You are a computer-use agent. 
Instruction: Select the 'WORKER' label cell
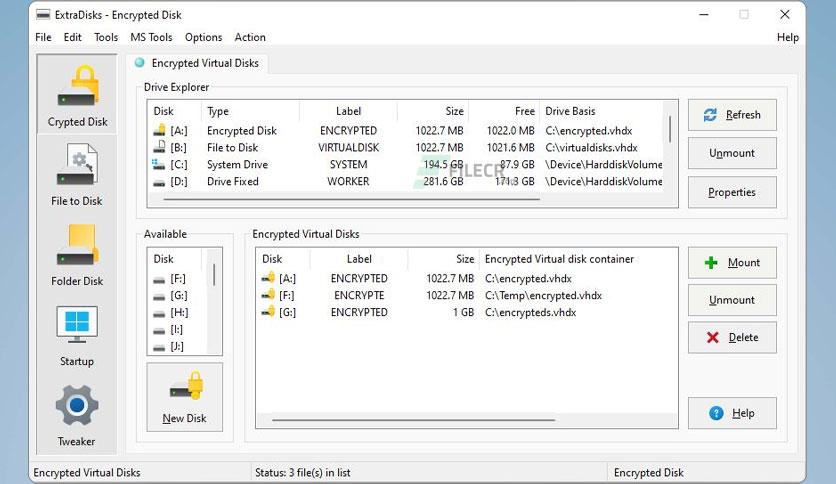point(348,182)
